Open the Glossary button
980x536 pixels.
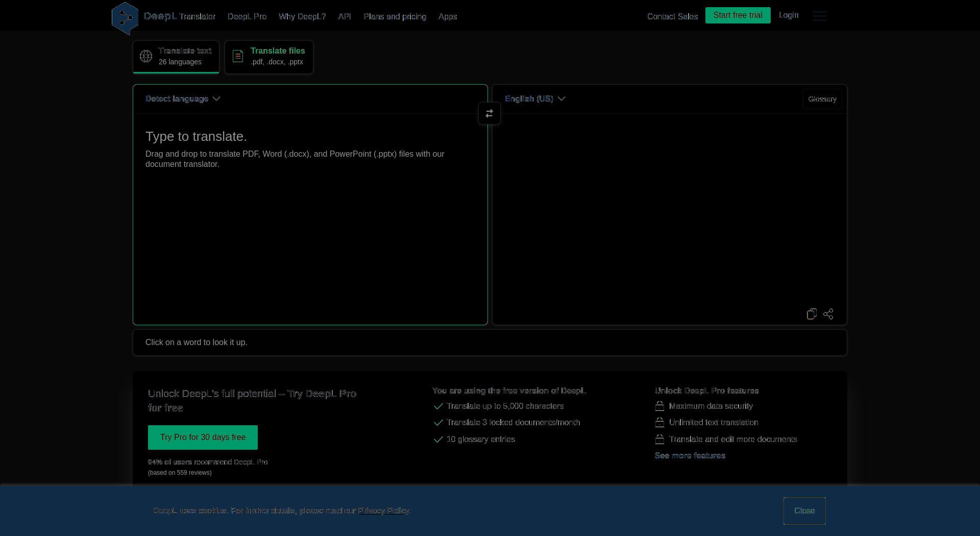pos(822,99)
